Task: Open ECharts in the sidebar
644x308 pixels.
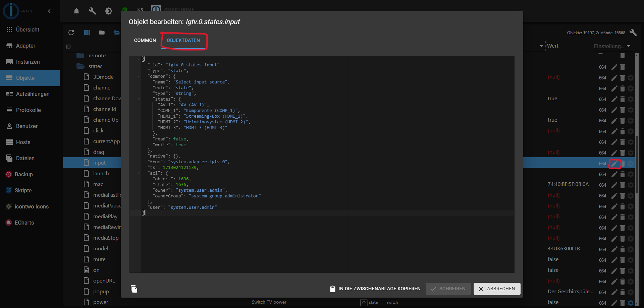Action: [x=30, y=223]
